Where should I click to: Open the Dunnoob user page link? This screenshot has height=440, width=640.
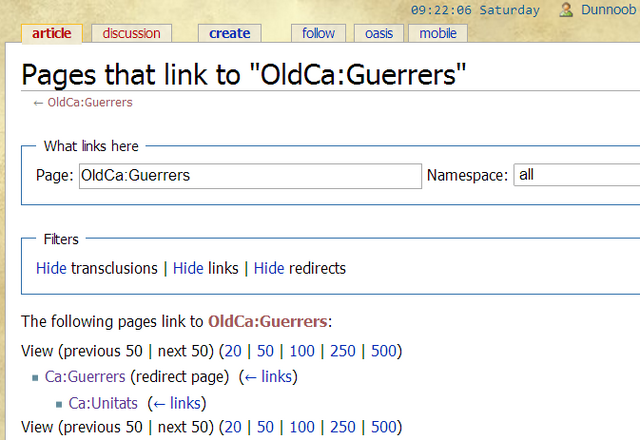(608, 9)
